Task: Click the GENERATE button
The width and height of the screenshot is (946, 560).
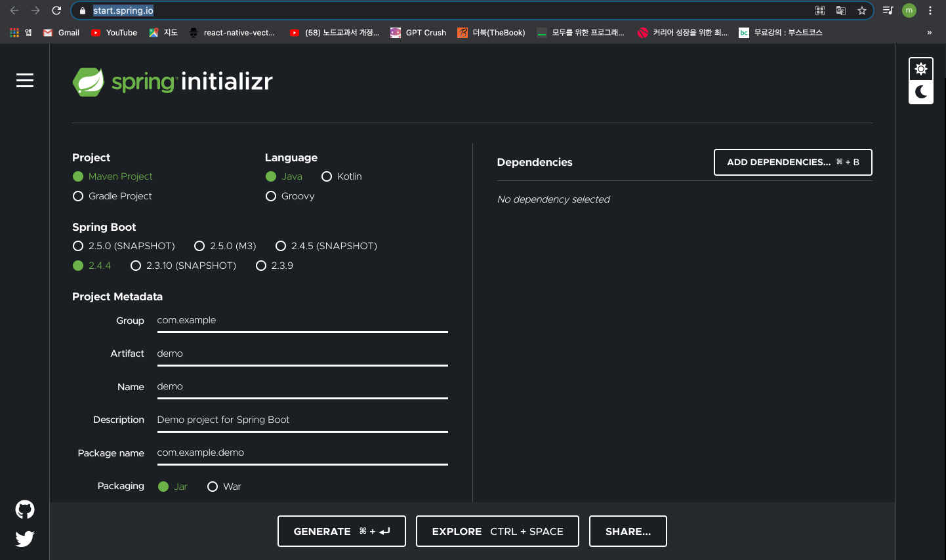Action: click(341, 531)
